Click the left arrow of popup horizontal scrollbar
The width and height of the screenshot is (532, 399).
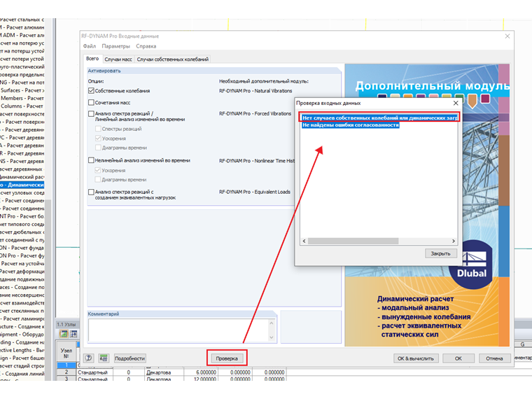(x=304, y=241)
